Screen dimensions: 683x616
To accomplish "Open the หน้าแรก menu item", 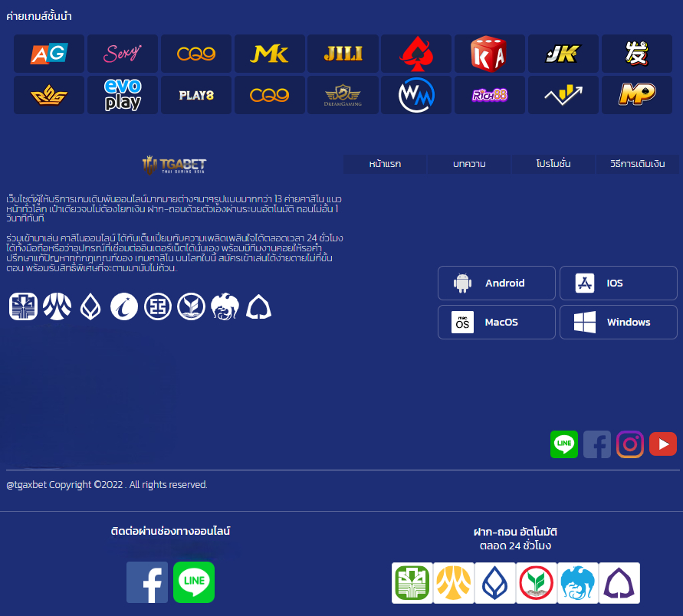I will coord(385,164).
